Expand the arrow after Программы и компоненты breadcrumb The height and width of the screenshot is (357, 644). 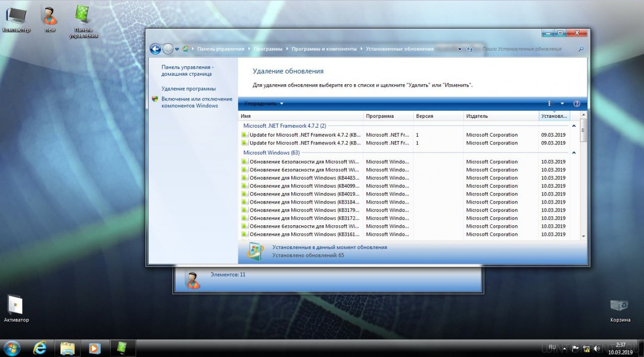pos(361,49)
